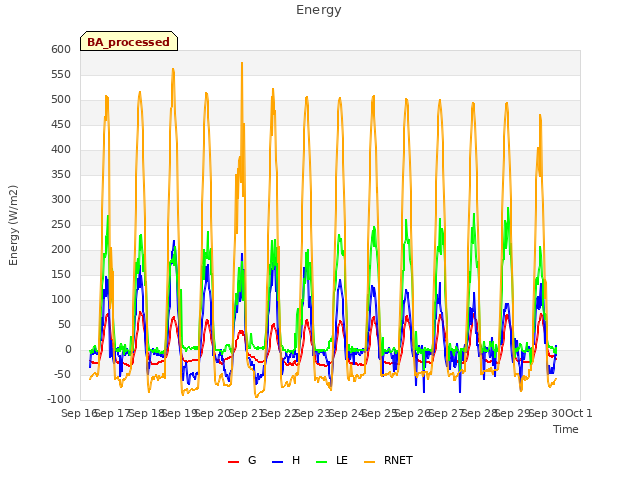Click the highest RNET peak near 575
Screen dimensions: 640x480
pyautogui.click(x=242, y=63)
